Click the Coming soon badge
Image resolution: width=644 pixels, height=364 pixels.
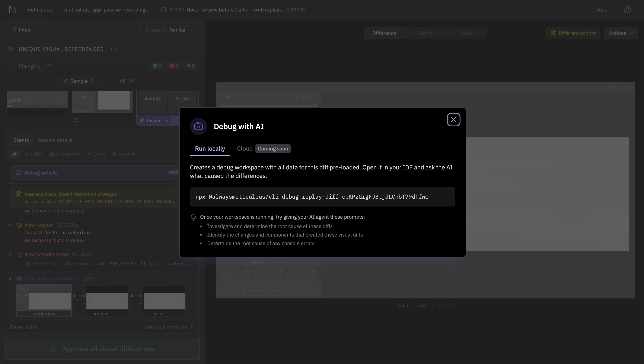point(273,149)
